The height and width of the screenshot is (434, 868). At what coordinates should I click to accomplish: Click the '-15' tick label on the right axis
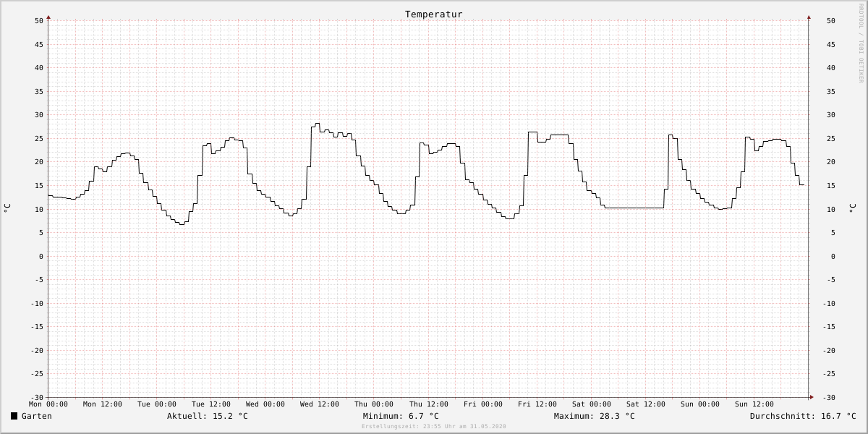829,326
